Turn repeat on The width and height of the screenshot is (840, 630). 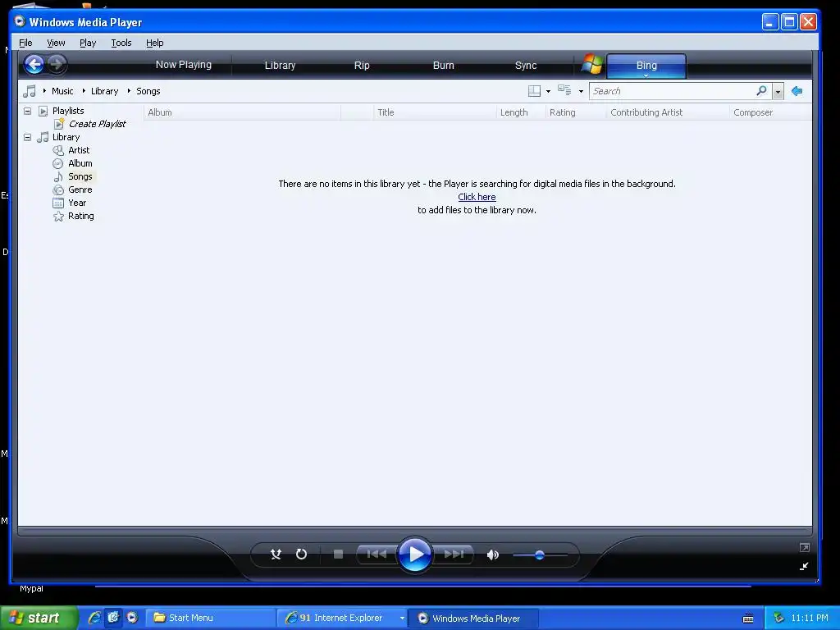coord(302,554)
